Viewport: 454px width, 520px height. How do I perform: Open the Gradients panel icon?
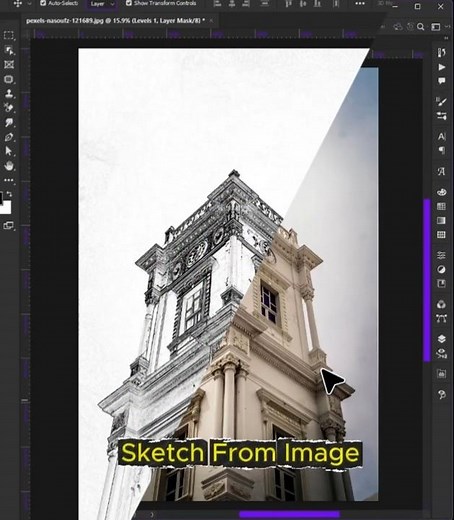pos(441,220)
